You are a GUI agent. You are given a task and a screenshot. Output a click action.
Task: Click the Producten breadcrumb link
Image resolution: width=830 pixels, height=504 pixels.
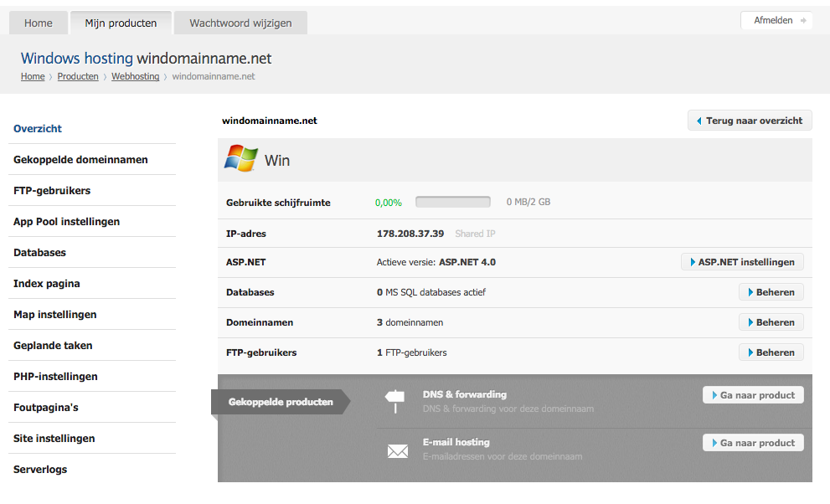[x=78, y=76]
